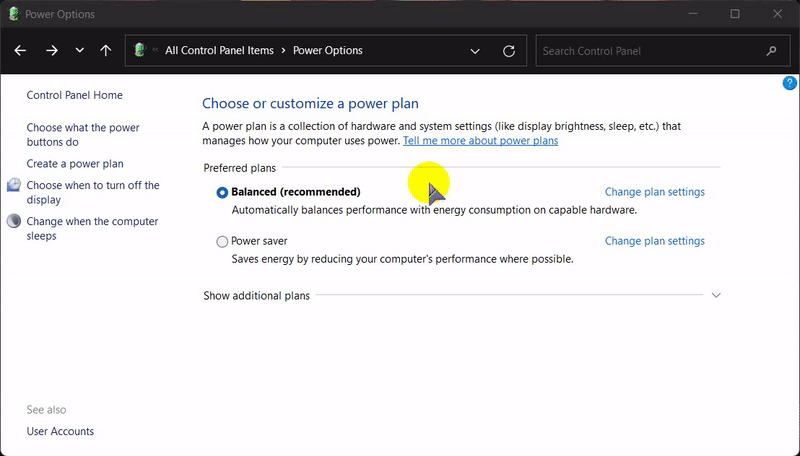Image resolution: width=800 pixels, height=456 pixels.
Task: Click the Search Control Panel field
Action: click(650, 51)
